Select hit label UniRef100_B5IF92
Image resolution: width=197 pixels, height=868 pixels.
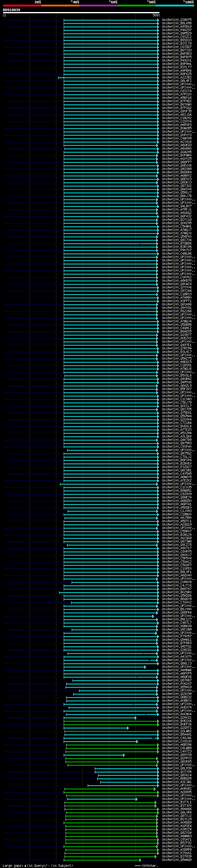177,843
